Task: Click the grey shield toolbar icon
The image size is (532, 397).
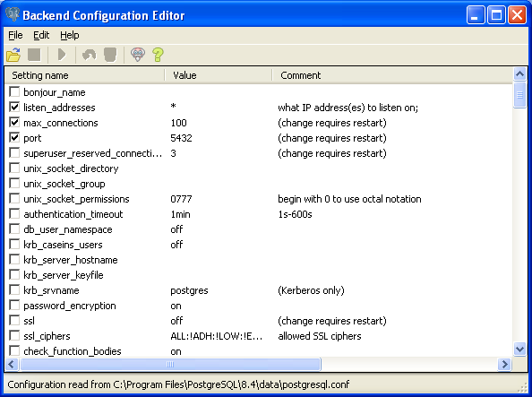Action: point(110,55)
